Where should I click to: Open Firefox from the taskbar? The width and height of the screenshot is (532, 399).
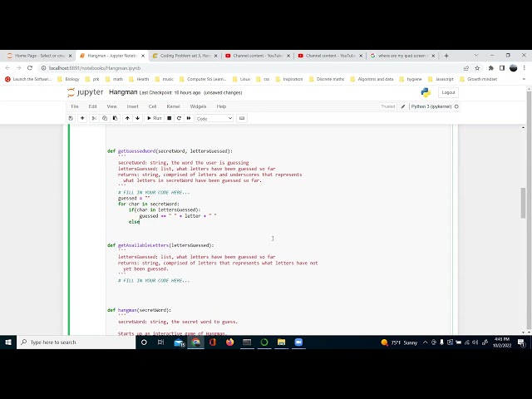(229, 342)
